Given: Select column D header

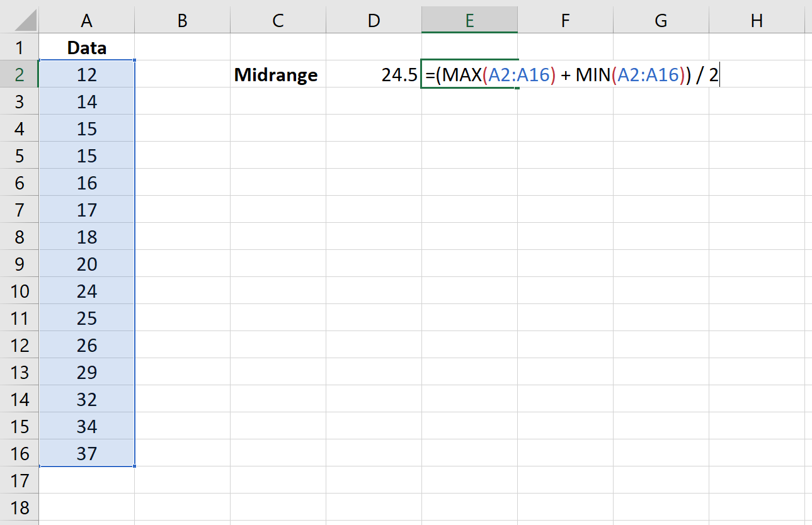Looking at the screenshot, I should coord(374,20).
